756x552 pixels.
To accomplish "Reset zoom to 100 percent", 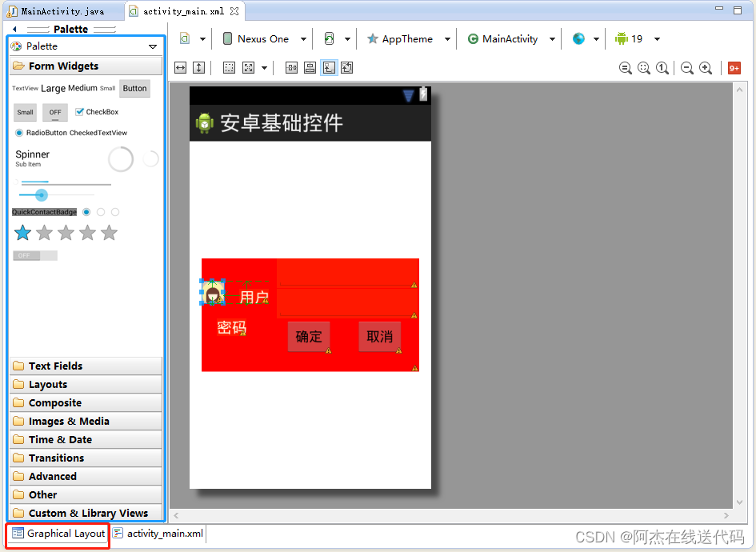I will point(662,68).
